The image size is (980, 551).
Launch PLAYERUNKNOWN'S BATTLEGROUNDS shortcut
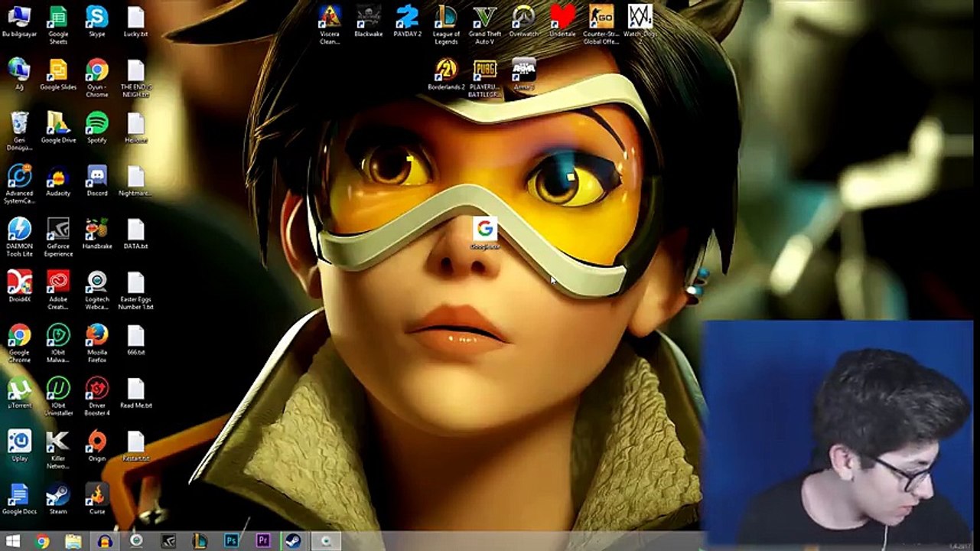coord(485,77)
